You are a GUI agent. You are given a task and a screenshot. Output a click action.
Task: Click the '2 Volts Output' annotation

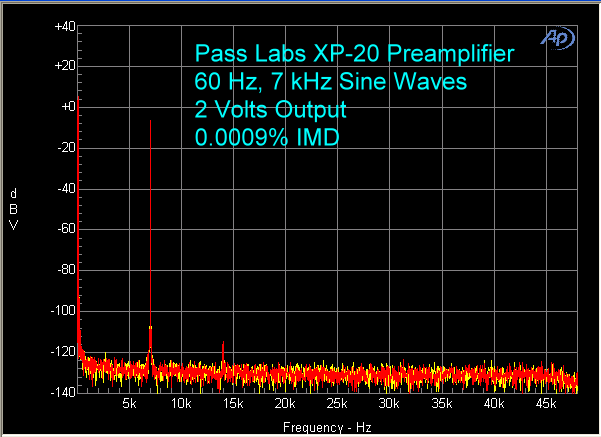click(x=270, y=109)
